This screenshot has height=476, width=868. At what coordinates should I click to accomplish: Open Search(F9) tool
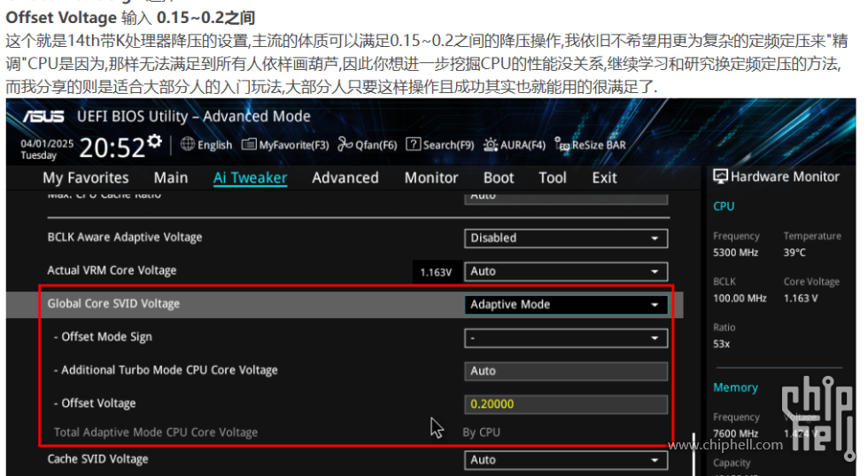440,144
